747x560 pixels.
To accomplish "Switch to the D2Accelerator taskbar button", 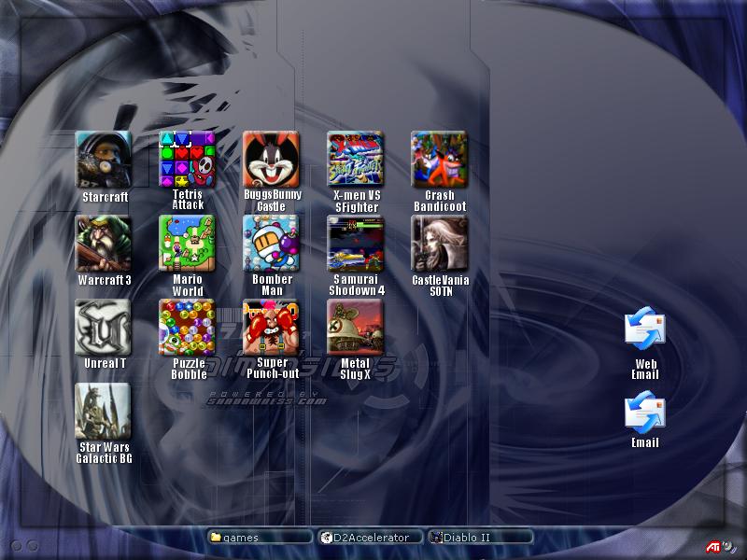I will pyautogui.click(x=370, y=538).
